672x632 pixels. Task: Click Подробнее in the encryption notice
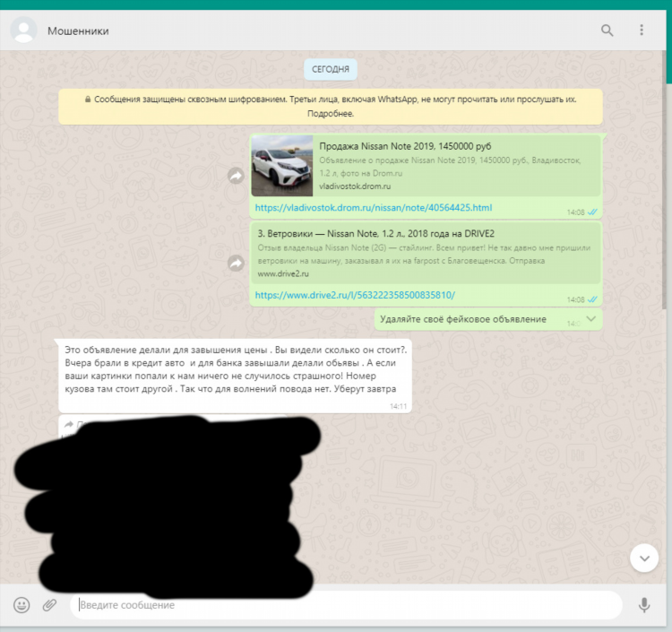tap(331, 114)
